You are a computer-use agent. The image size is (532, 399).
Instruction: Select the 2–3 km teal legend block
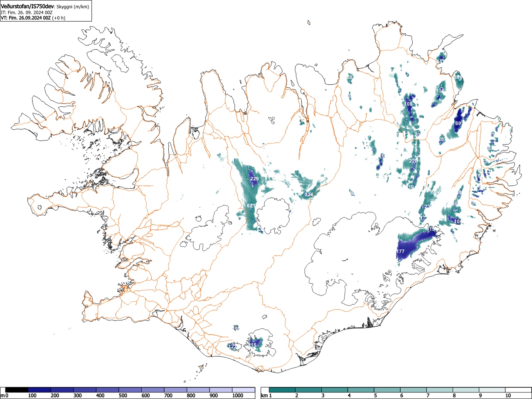tap(309, 390)
